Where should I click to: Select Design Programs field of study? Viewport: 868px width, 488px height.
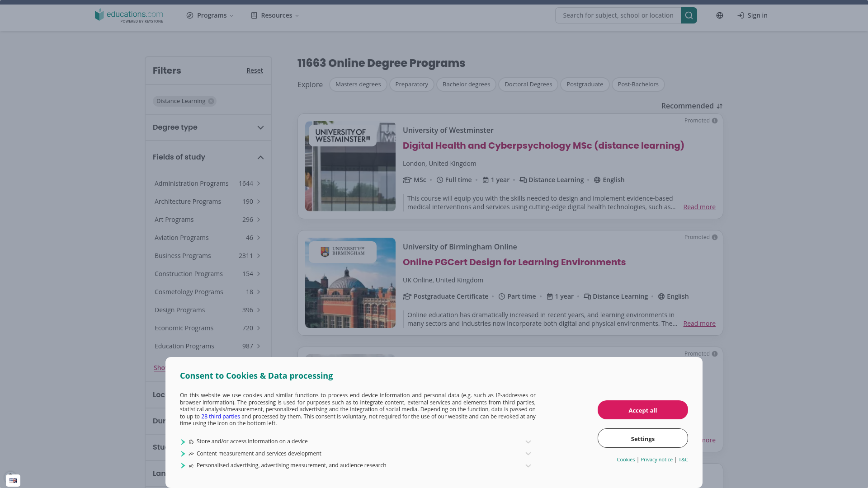(208, 310)
